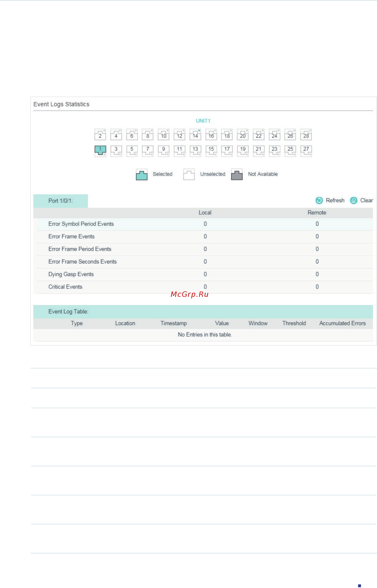
Task: Select port 8 icon
Action: pos(148,134)
